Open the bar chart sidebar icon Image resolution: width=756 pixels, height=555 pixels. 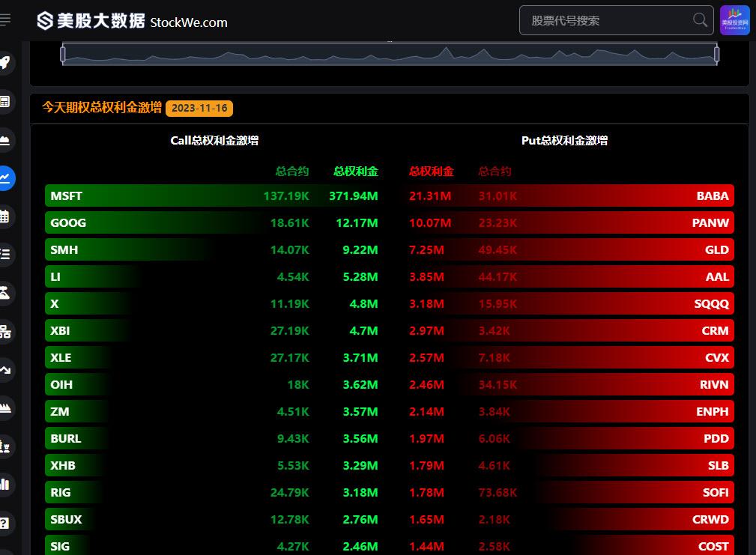tap(4, 485)
